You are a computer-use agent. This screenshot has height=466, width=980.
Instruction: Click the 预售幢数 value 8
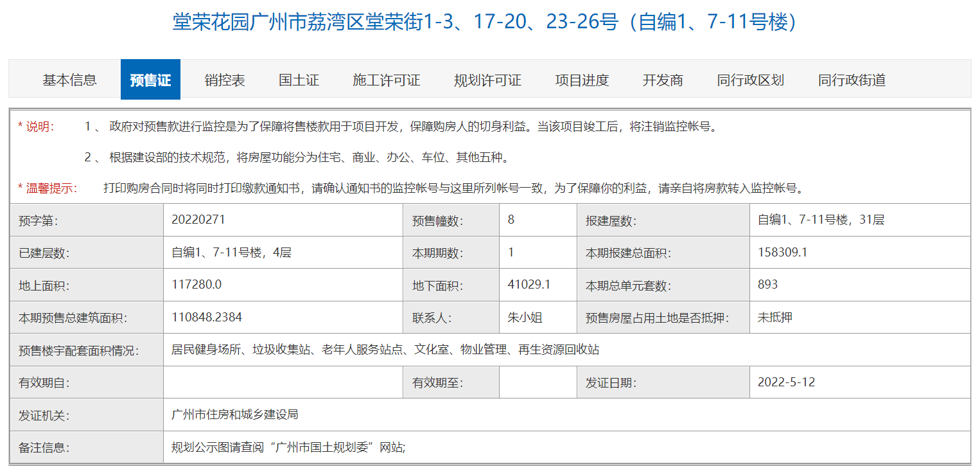coord(511,220)
